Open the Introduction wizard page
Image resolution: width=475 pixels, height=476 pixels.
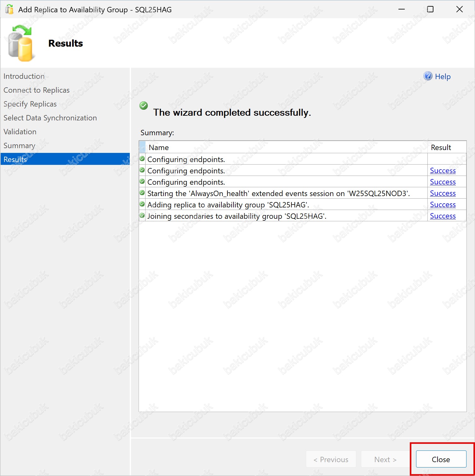[x=24, y=76]
